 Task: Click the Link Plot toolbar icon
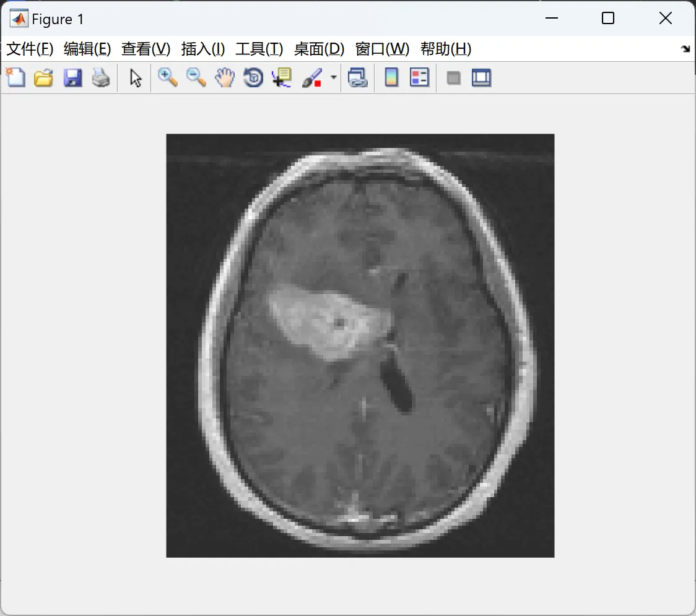click(x=358, y=77)
